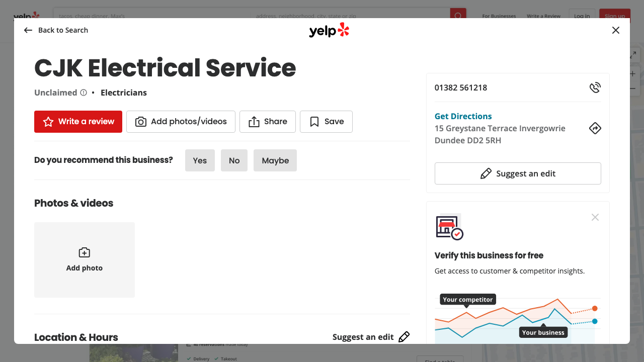Expand the map with the diagonal arrow icon
This screenshot has height=362, width=644.
[x=632, y=54]
